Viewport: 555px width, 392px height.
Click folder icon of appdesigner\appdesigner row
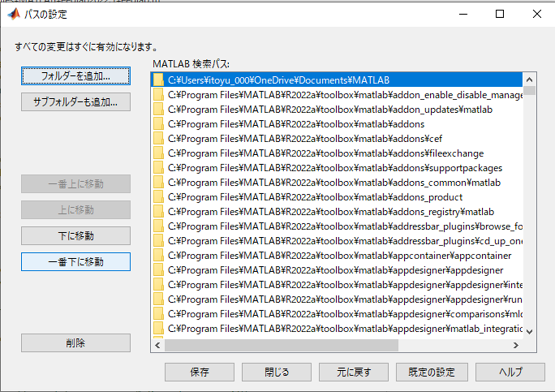[158, 270]
